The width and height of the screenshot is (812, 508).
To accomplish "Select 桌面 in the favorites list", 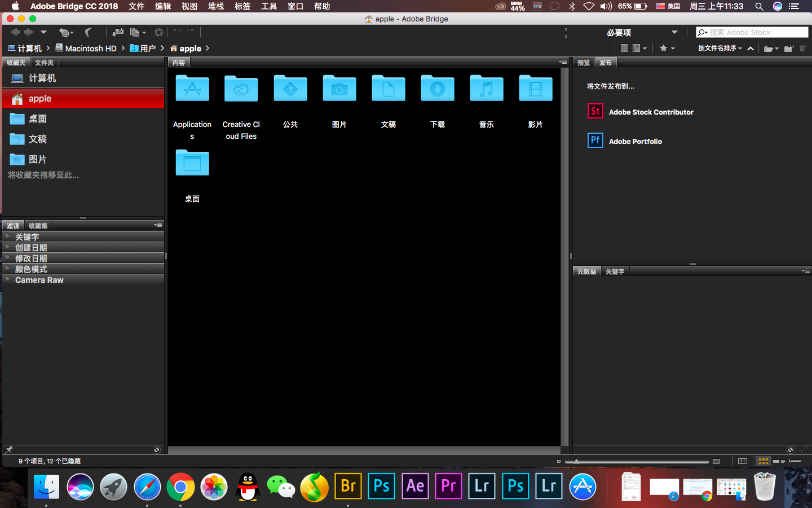I will [x=38, y=119].
